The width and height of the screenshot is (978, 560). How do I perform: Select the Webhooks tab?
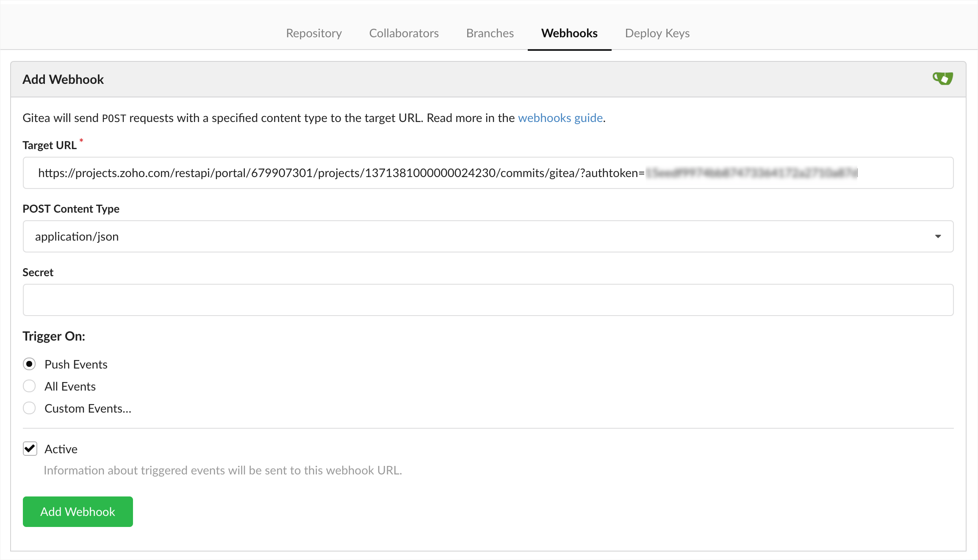pos(569,33)
